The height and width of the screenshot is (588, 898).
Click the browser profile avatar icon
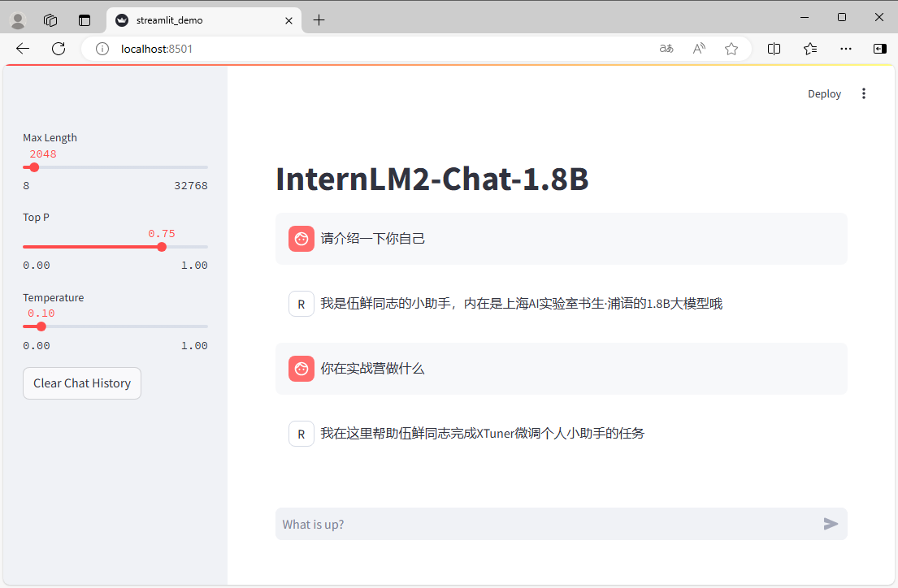click(x=19, y=20)
